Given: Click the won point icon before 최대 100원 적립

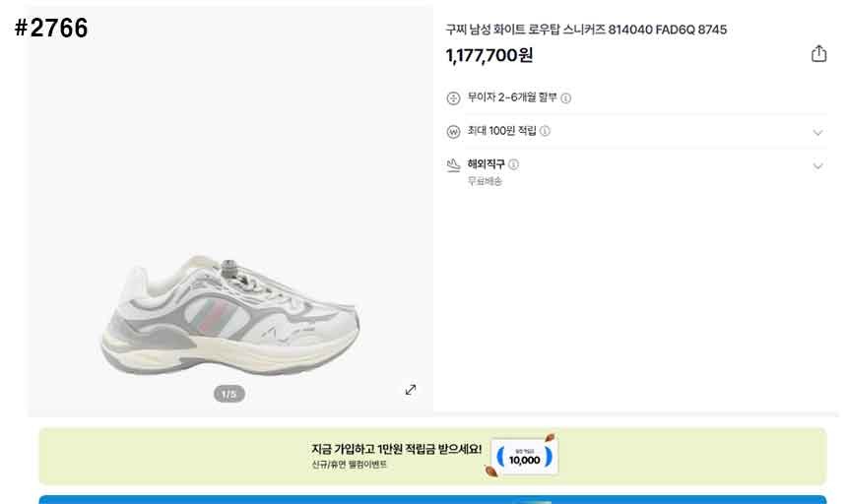Looking at the screenshot, I should point(453,131).
